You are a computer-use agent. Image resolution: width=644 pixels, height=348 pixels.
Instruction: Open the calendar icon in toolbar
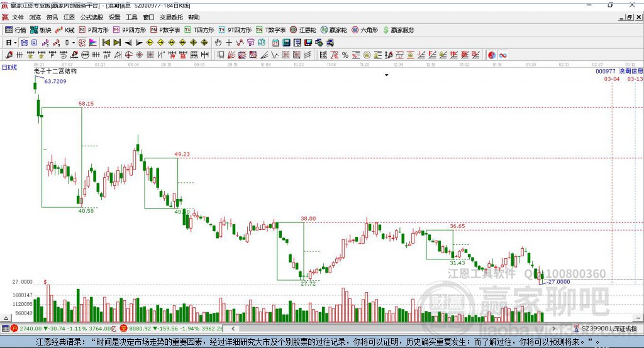275,43
